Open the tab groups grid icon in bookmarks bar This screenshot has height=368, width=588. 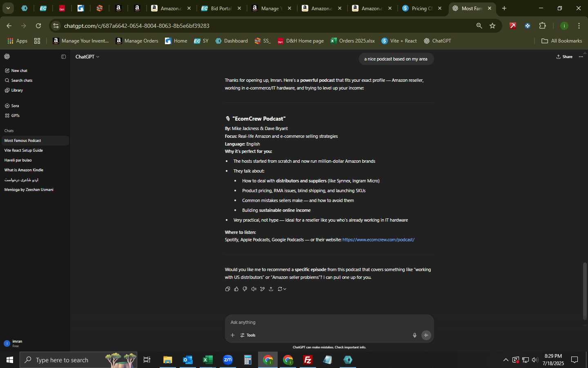(37, 41)
